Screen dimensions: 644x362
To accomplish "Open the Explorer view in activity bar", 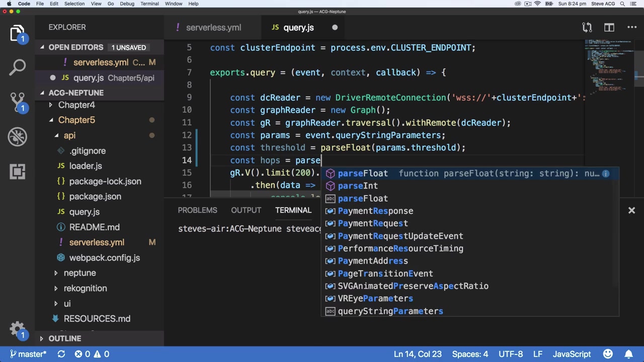I will pyautogui.click(x=17, y=33).
